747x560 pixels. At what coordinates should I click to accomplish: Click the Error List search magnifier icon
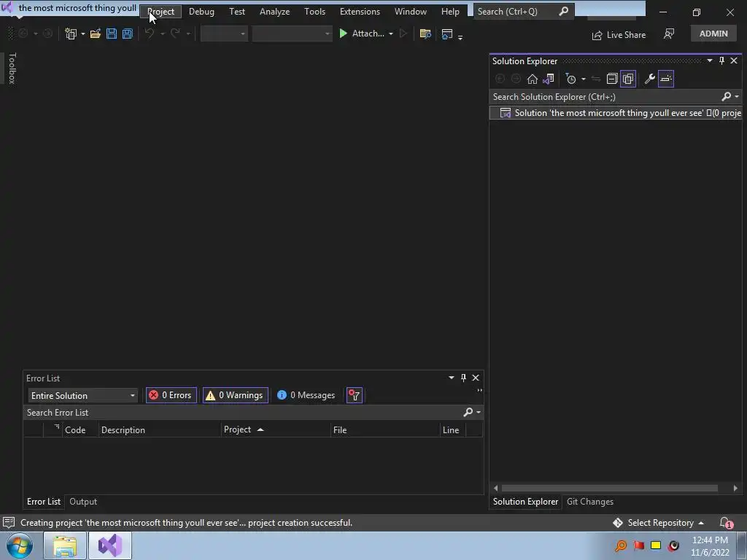pos(468,413)
